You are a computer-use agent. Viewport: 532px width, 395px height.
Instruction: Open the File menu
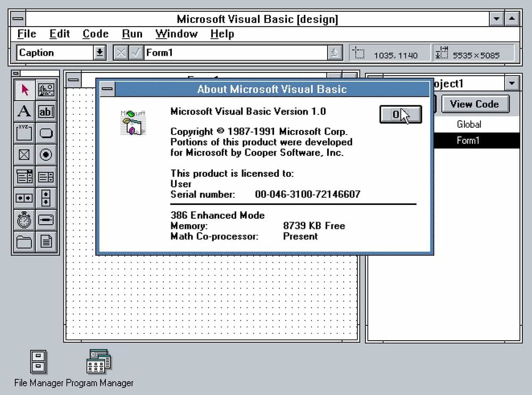[x=27, y=34]
